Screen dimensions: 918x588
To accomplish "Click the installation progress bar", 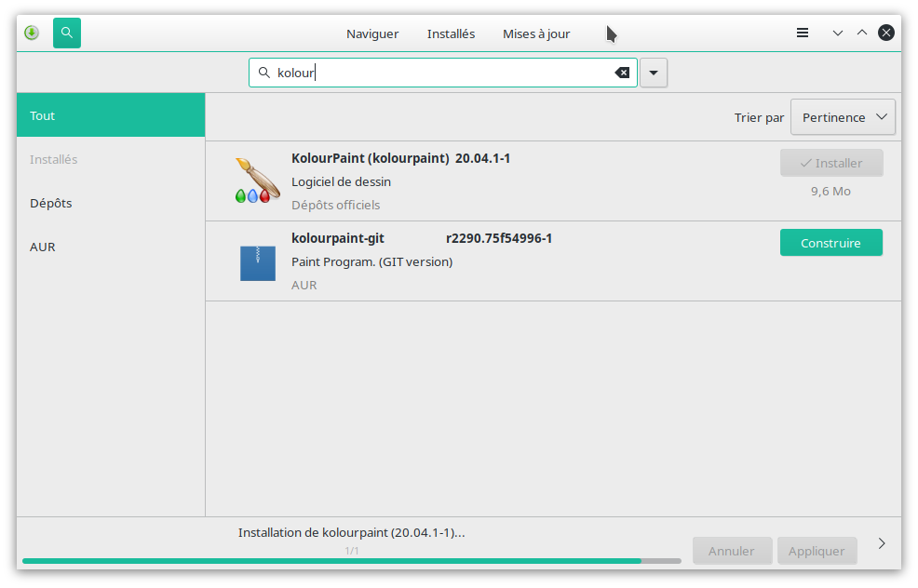I will pyautogui.click(x=351, y=561).
